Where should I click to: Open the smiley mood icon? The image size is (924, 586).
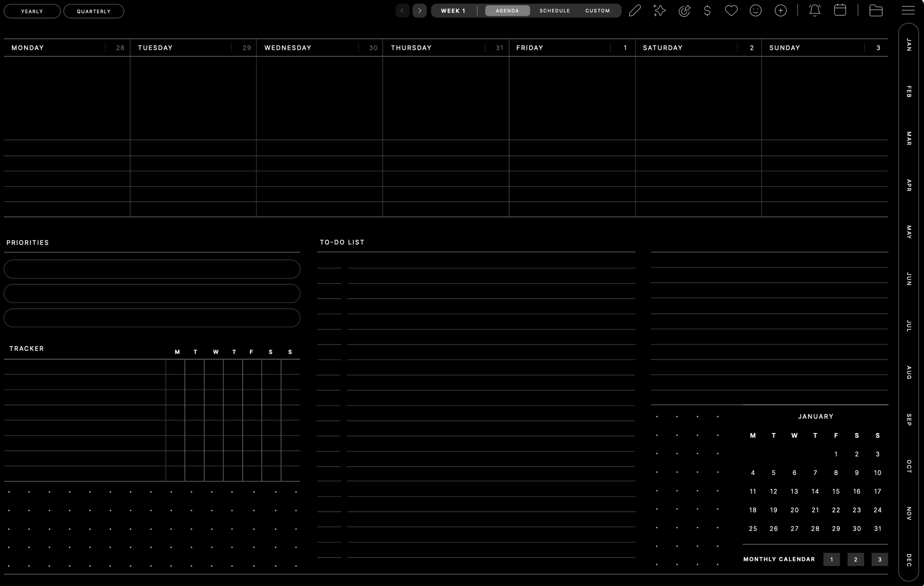[x=756, y=11]
